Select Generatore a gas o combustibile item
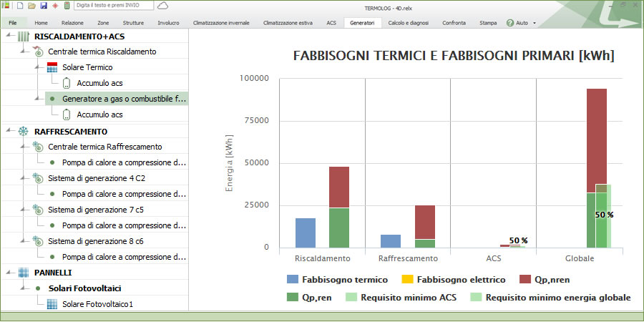The height and width of the screenshot is (322, 644). [x=125, y=99]
